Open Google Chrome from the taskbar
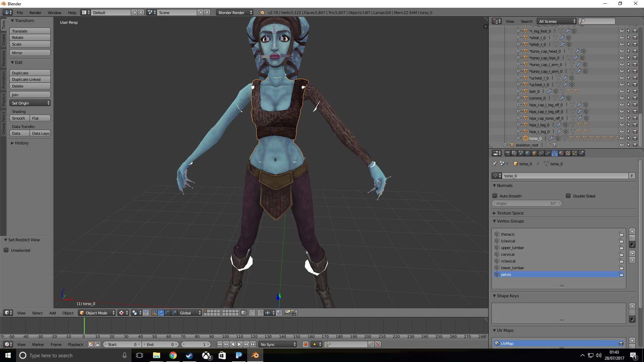Viewport: 644px width, 362px height. (173, 355)
